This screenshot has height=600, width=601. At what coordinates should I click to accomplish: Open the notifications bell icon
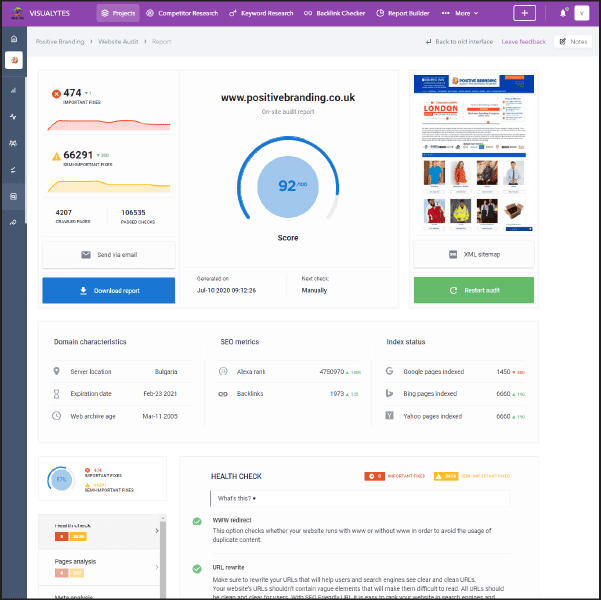point(563,13)
